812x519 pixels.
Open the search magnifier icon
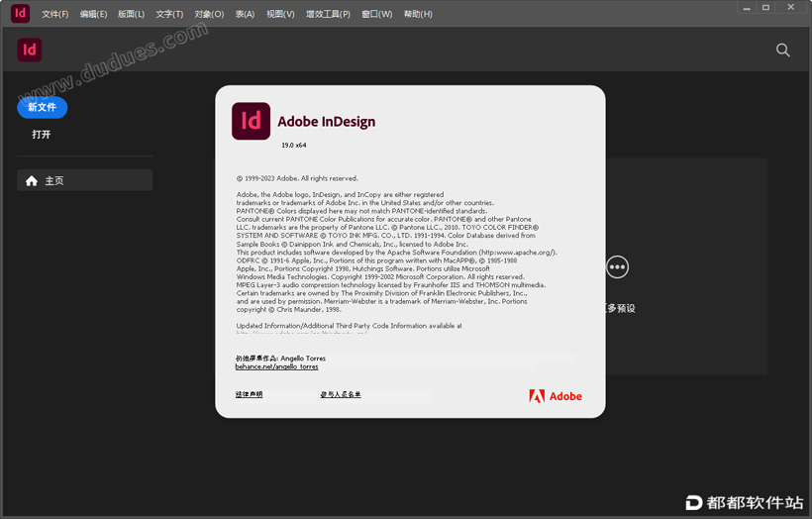(782, 50)
